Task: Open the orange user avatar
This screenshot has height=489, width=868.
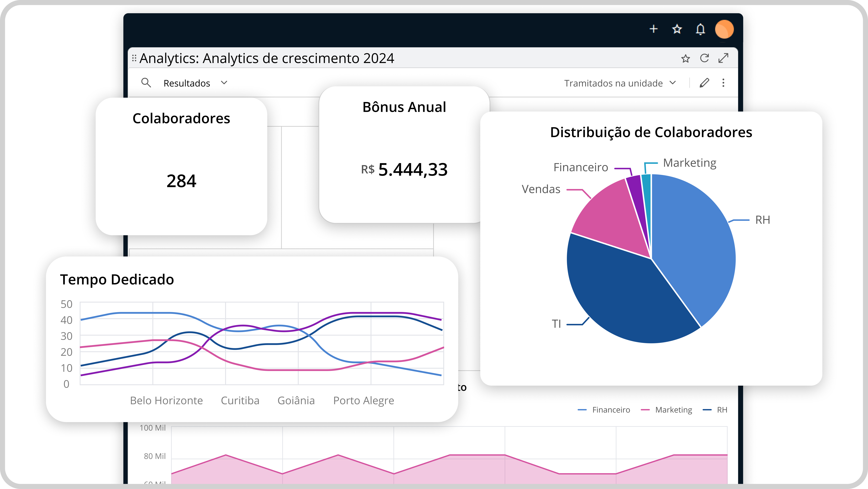Action: [724, 29]
